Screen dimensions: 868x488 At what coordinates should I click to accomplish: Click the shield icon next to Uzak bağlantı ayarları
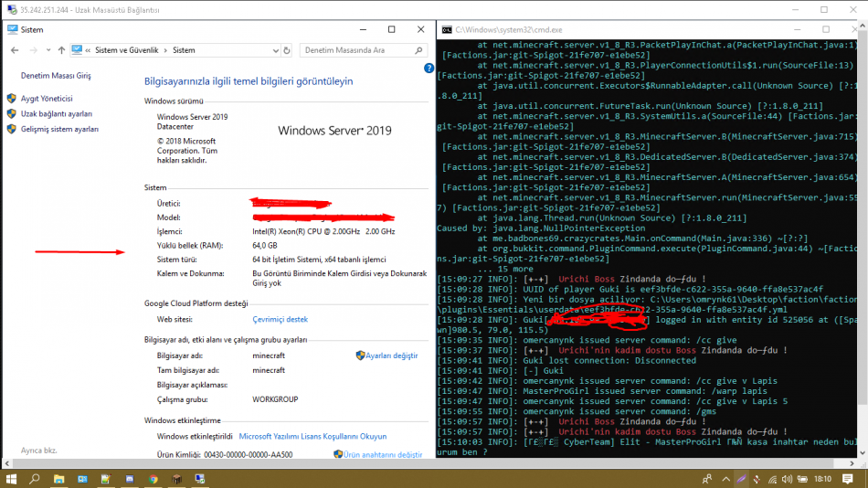(x=12, y=113)
